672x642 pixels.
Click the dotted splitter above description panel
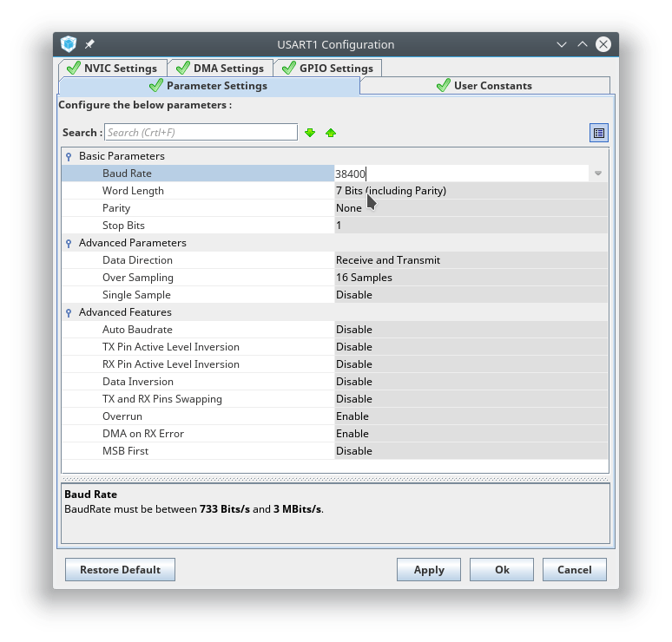(335, 479)
